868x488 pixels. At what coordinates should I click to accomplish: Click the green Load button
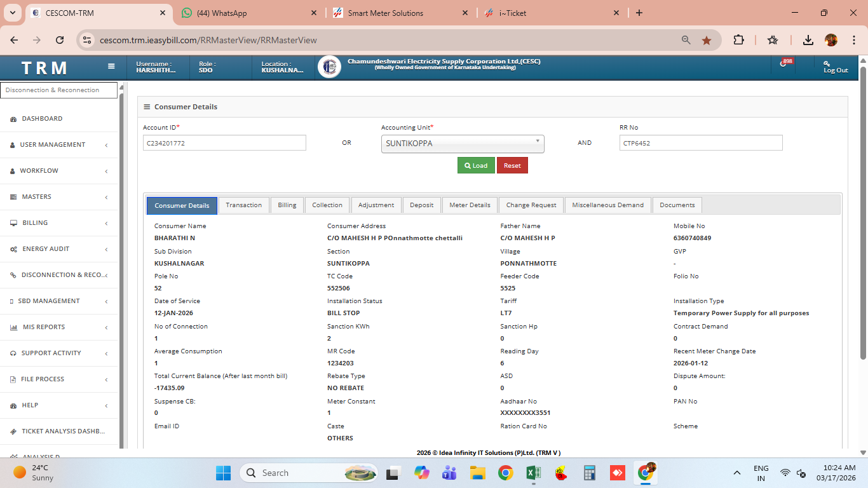[476, 165]
